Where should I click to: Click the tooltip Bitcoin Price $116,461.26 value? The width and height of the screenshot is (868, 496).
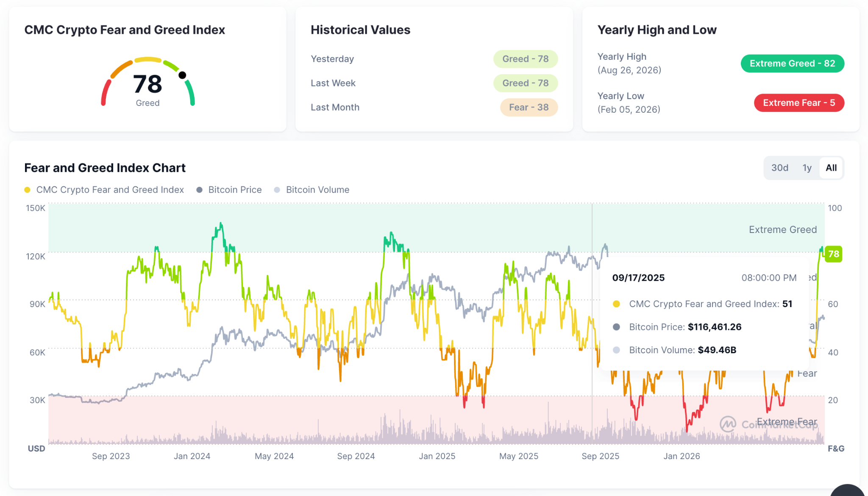coord(715,327)
